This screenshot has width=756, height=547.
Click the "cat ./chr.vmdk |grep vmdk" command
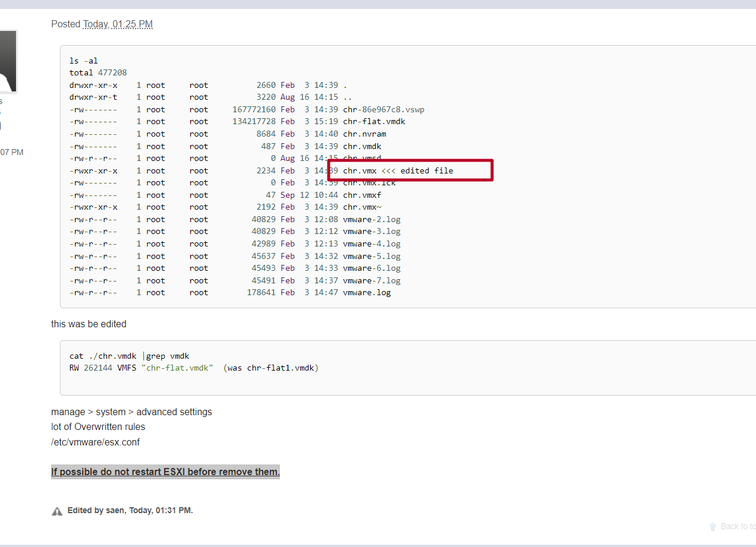click(129, 356)
